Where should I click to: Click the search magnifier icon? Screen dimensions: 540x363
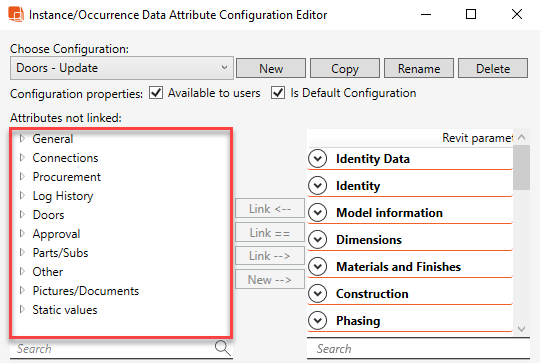pyautogui.click(x=222, y=348)
